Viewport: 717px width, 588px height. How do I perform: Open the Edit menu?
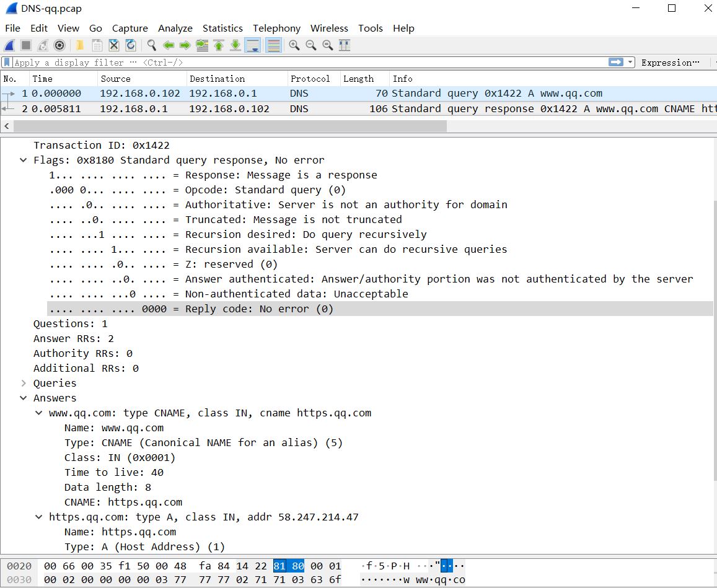(39, 29)
